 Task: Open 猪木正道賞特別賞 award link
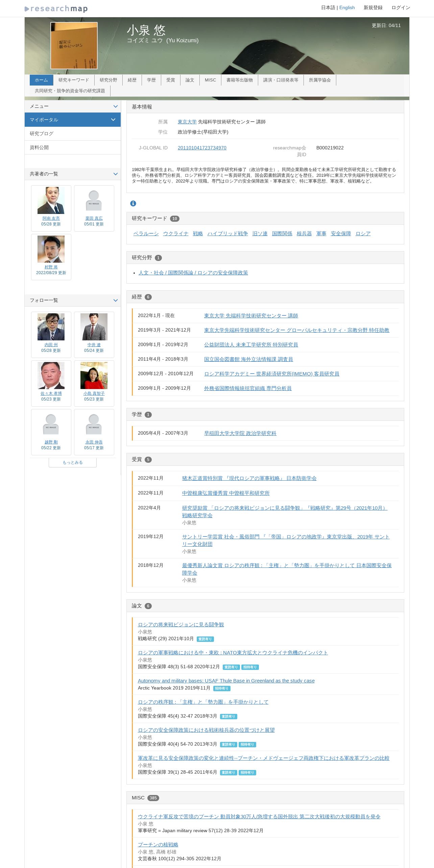pyautogui.click(x=249, y=478)
